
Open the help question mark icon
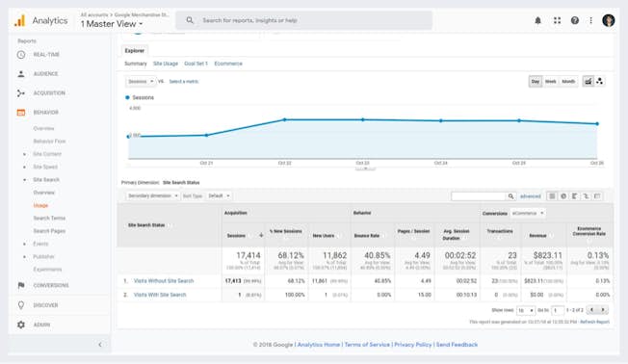point(575,20)
